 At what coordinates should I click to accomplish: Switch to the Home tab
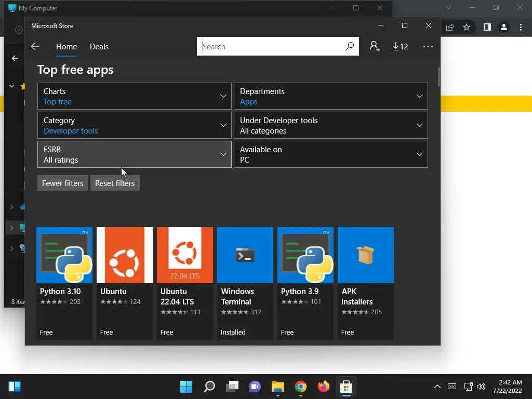pyautogui.click(x=66, y=46)
